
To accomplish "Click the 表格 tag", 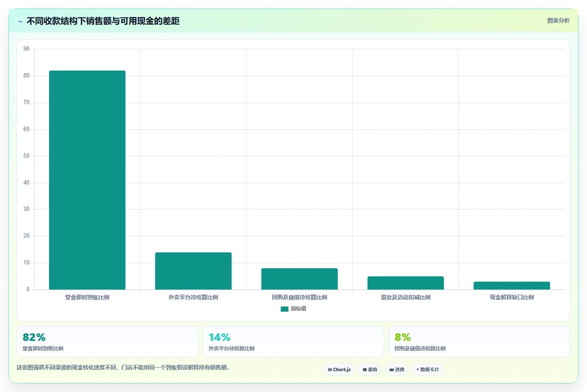I will 370,369.
